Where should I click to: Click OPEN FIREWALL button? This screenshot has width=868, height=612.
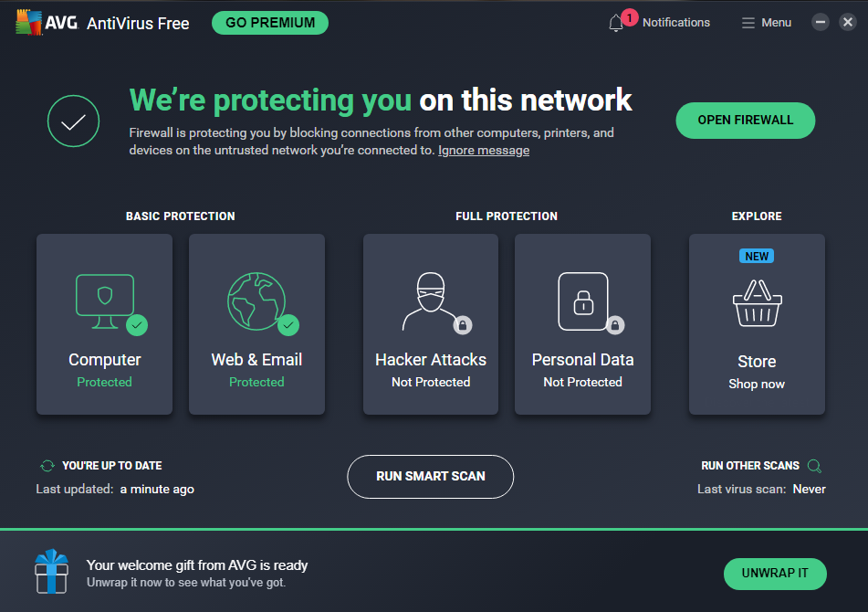point(745,121)
